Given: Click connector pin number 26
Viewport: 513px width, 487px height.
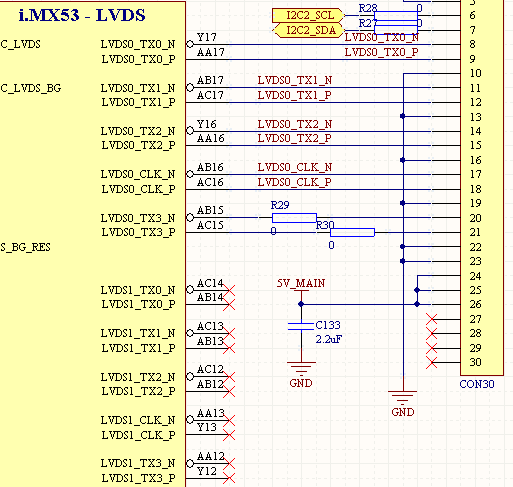Looking at the screenshot, I should tap(476, 304).
